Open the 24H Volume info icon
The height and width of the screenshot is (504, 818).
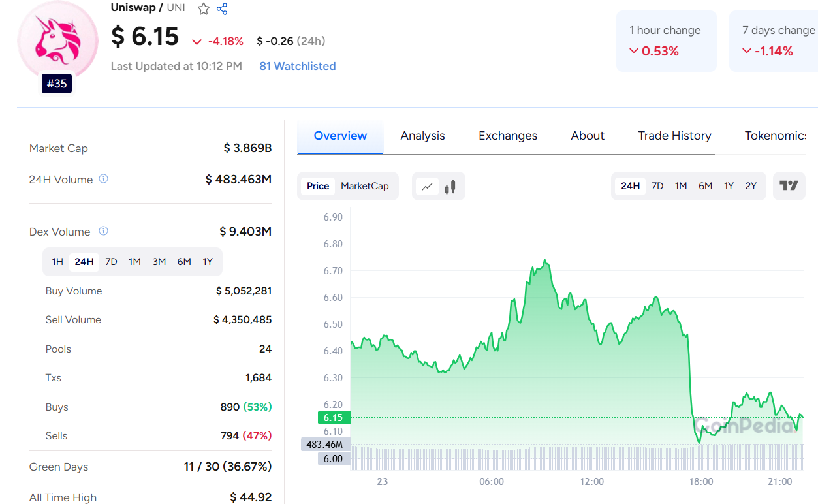[103, 179]
